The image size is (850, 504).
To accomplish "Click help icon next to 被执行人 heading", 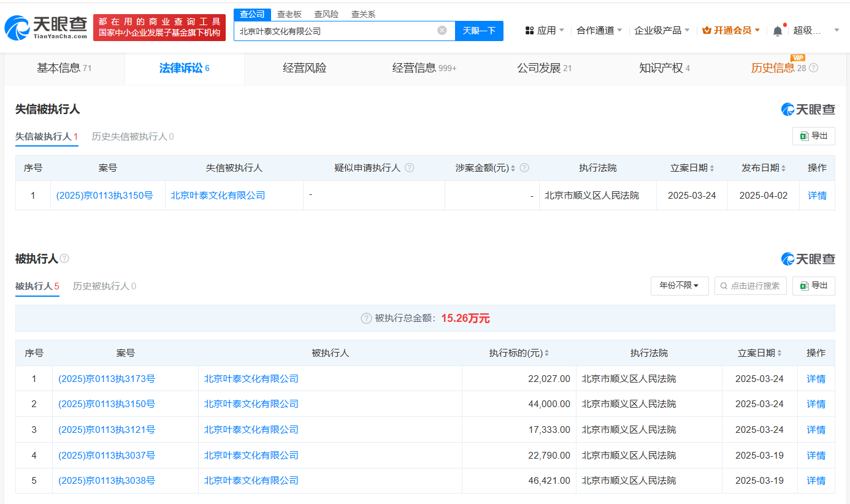I will pos(64,259).
